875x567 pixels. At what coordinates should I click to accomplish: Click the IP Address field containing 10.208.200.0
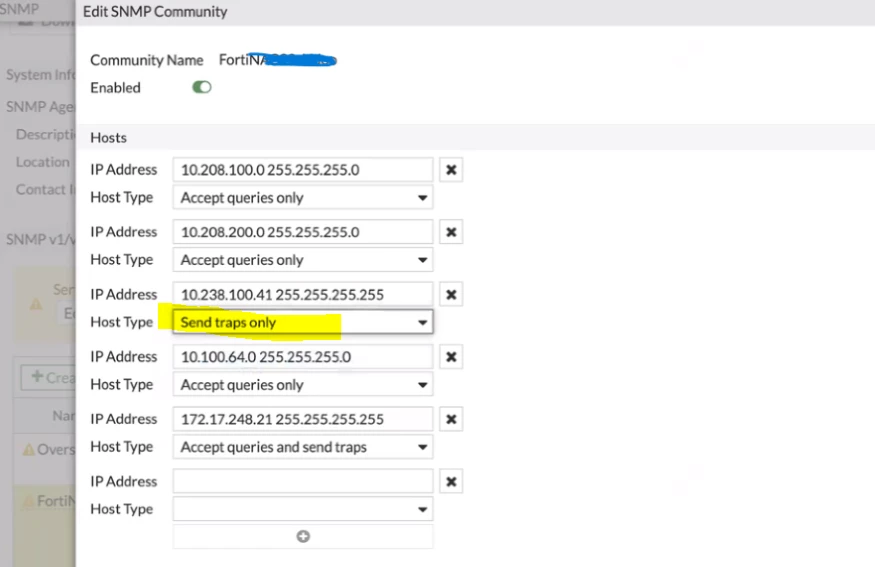click(x=303, y=232)
